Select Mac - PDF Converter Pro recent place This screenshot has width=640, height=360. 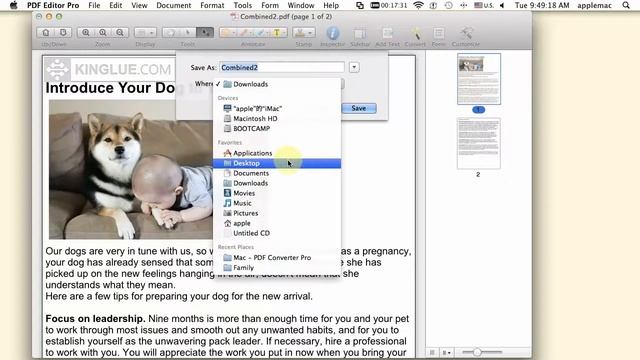tap(277, 258)
